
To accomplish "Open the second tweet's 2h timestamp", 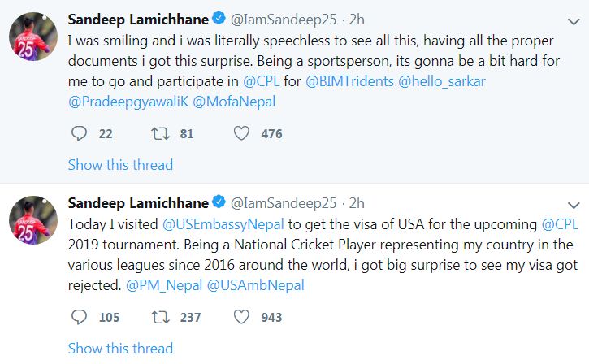I will (x=356, y=202).
